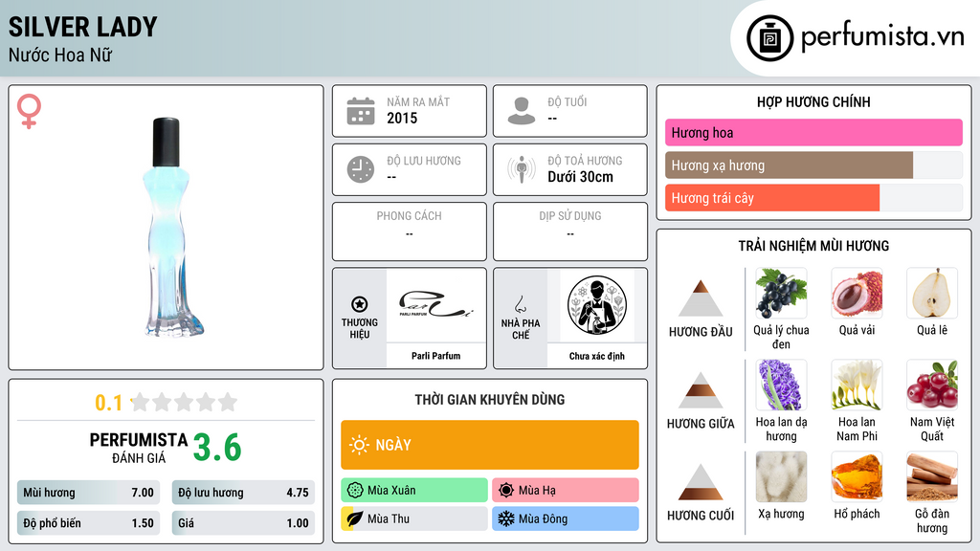Click the pink female gender symbol
This screenshot has width=980, height=551.
(x=29, y=111)
